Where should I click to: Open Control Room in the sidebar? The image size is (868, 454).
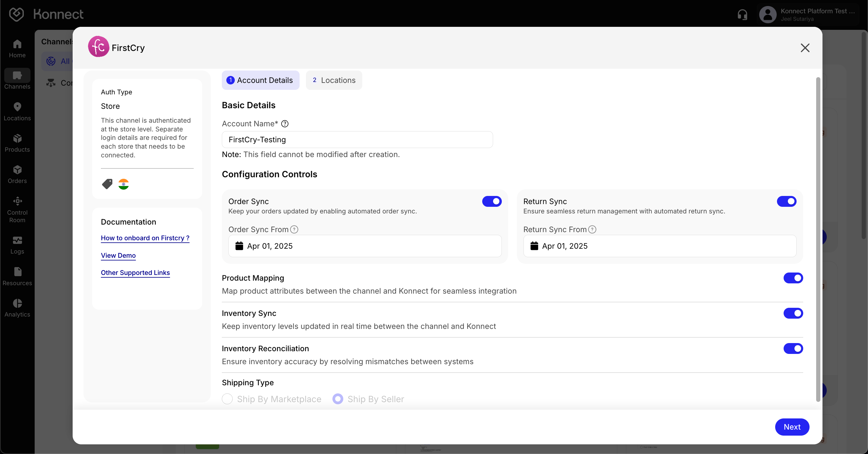[x=17, y=210]
